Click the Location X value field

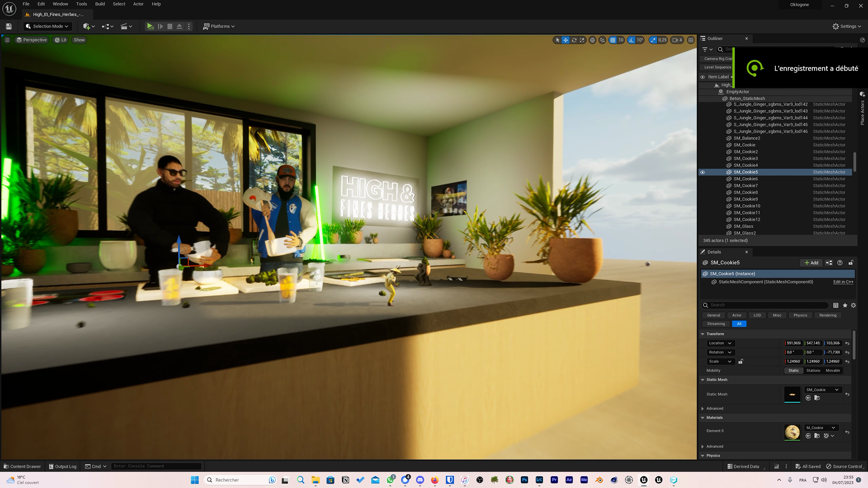793,343
